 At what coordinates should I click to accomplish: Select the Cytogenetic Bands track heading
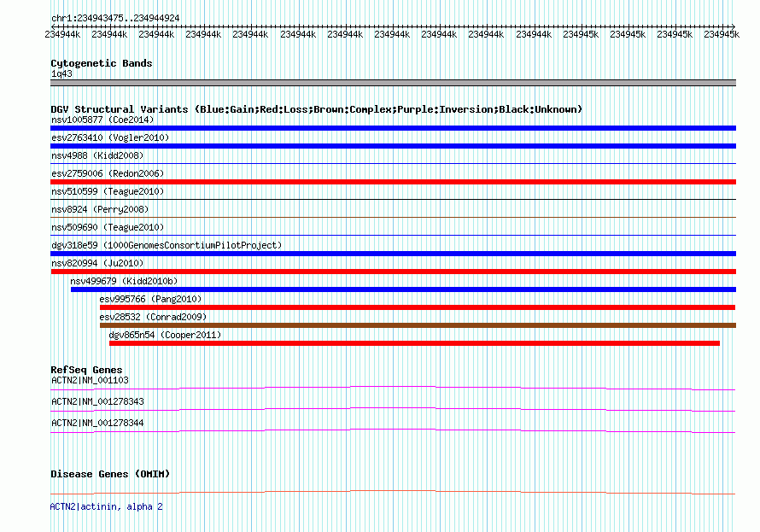click(102, 63)
